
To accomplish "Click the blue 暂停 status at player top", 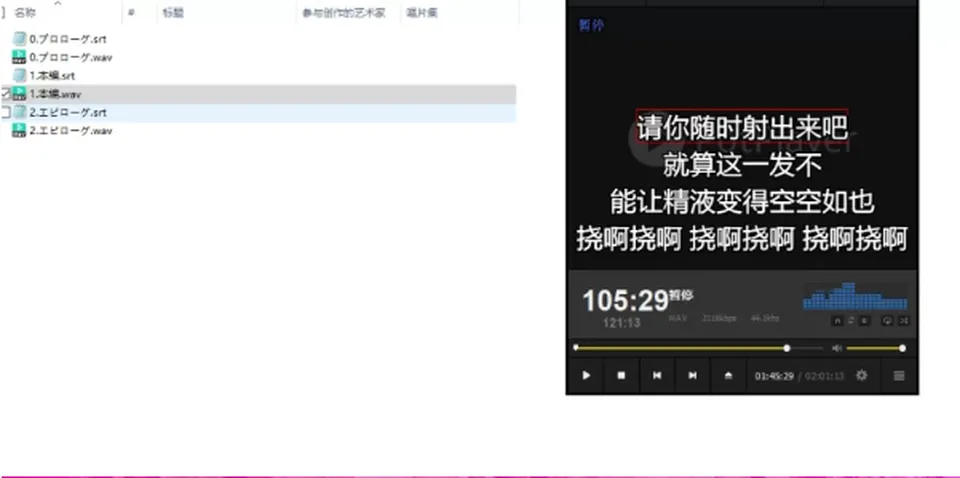I will [x=591, y=25].
